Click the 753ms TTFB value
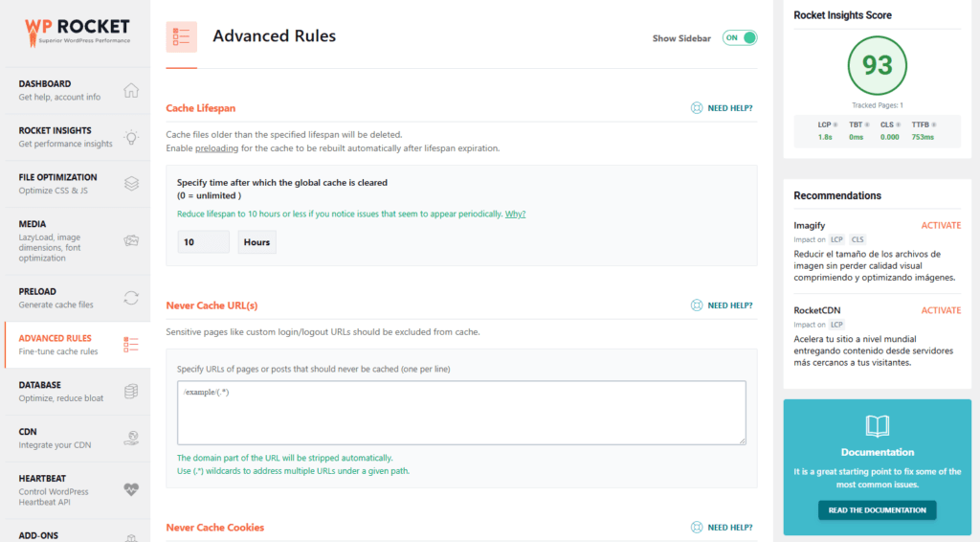 [923, 137]
